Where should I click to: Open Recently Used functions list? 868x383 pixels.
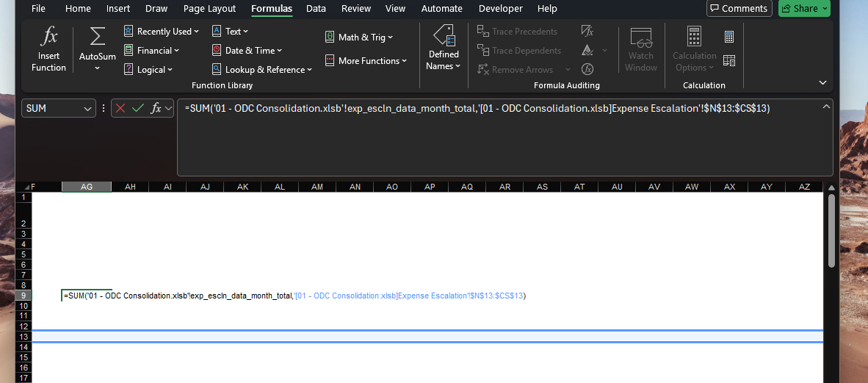161,32
